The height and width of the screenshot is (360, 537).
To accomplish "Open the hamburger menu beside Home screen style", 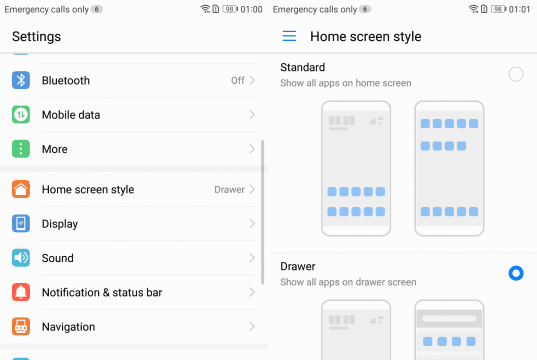I will 289,36.
